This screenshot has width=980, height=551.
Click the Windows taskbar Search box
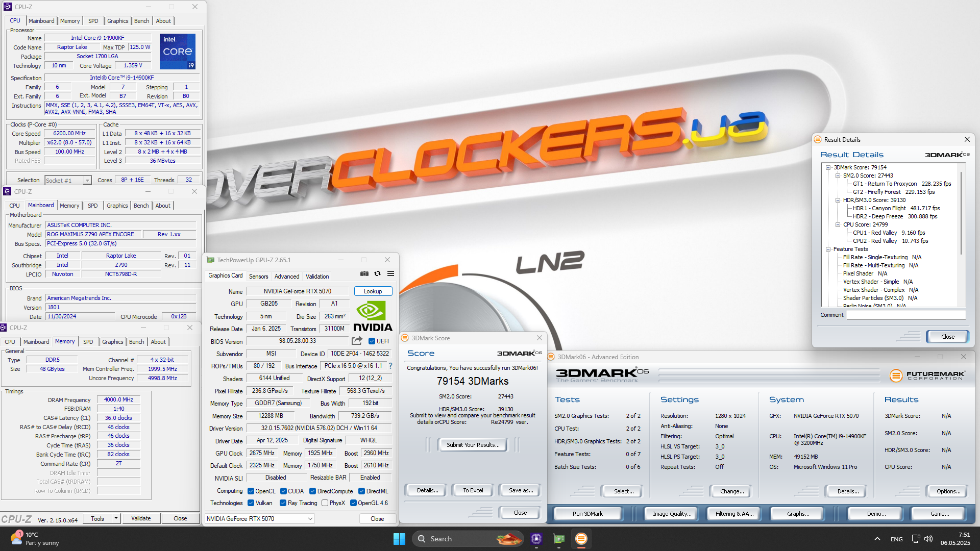pos(468,539)
